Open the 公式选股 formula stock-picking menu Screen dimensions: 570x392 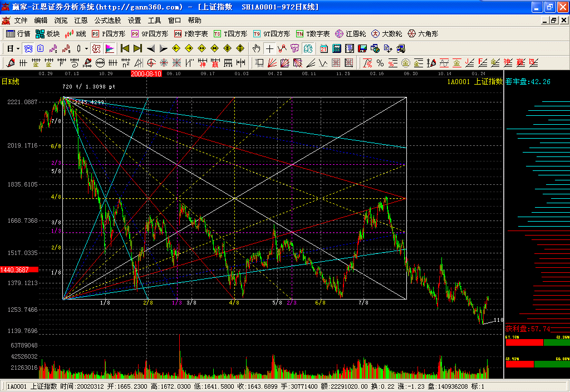pyautogui.click(x=107, y=20)
